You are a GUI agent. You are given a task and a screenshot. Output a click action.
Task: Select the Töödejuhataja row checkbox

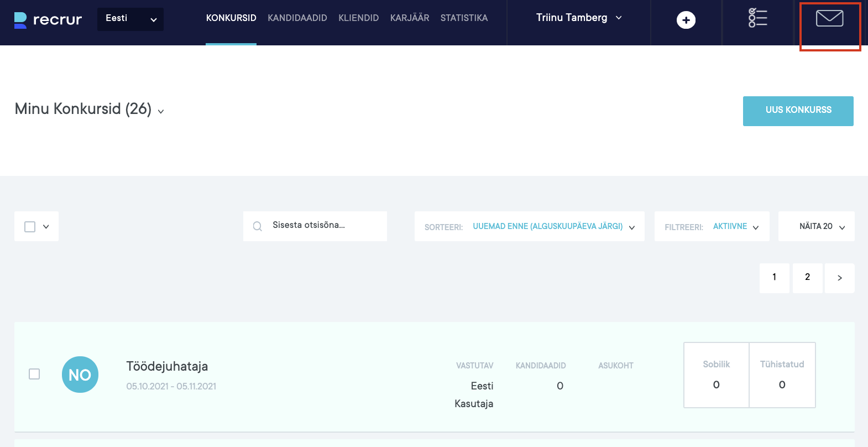pos(34,374)
